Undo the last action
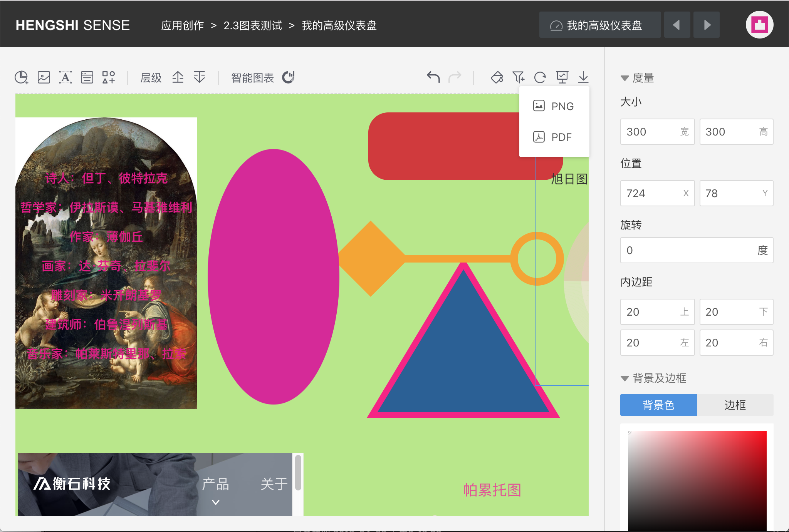Image resolution: width=789 pixels, height=532 pixels. click(433, 77)
